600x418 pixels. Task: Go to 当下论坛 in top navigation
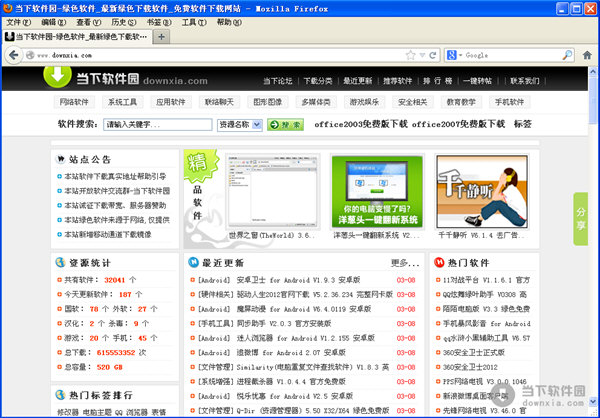point(277,81)
